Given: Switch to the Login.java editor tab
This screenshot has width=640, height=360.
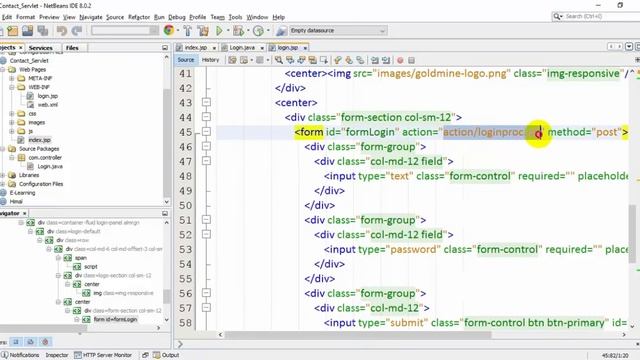Looking at the screenshot, I should click(242, 48).
